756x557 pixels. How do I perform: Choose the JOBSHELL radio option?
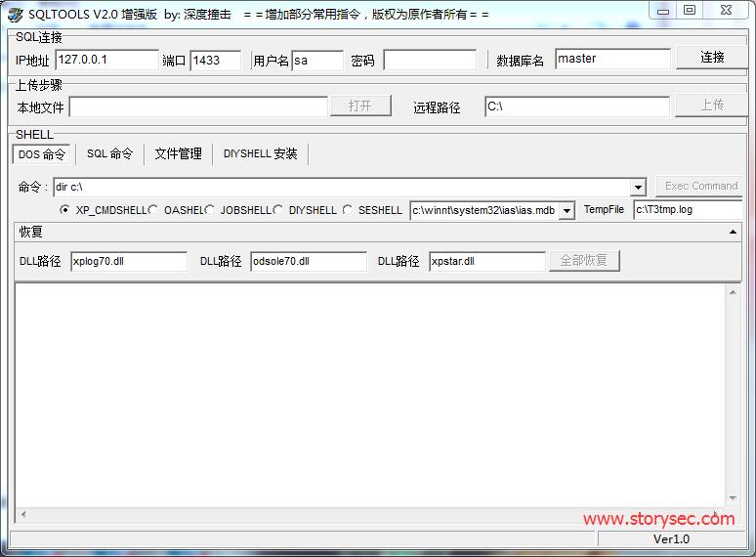pyautogui.click(x=210, y=210)
